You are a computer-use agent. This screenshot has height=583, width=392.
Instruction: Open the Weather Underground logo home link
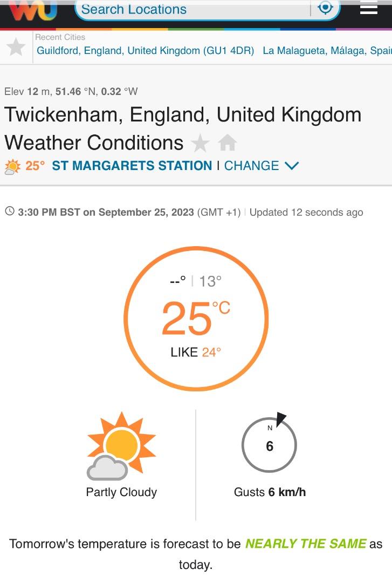33,9
